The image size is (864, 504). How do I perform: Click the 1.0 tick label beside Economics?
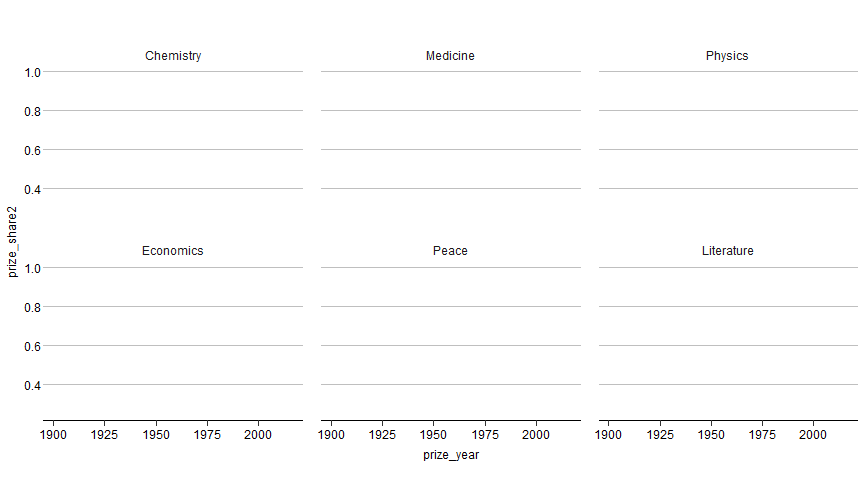coord(32,268)
